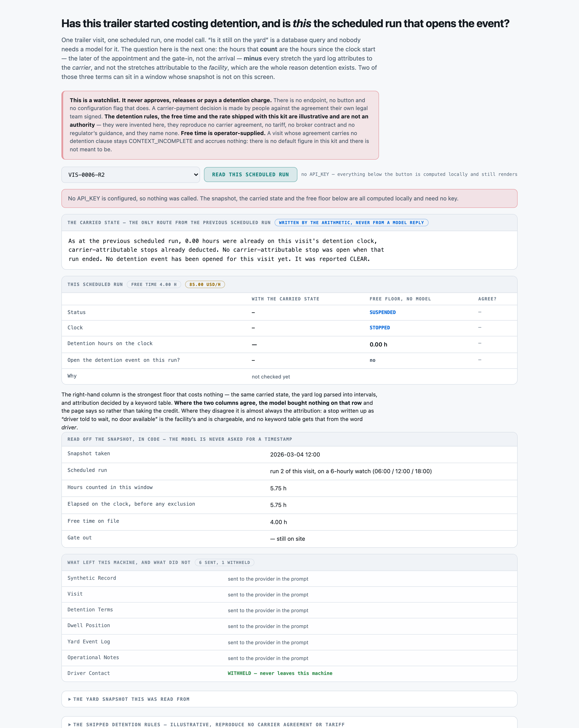The image size is (579, 728).
Task: Click the Written by the arithmetic badge
Action: [351, 223]
